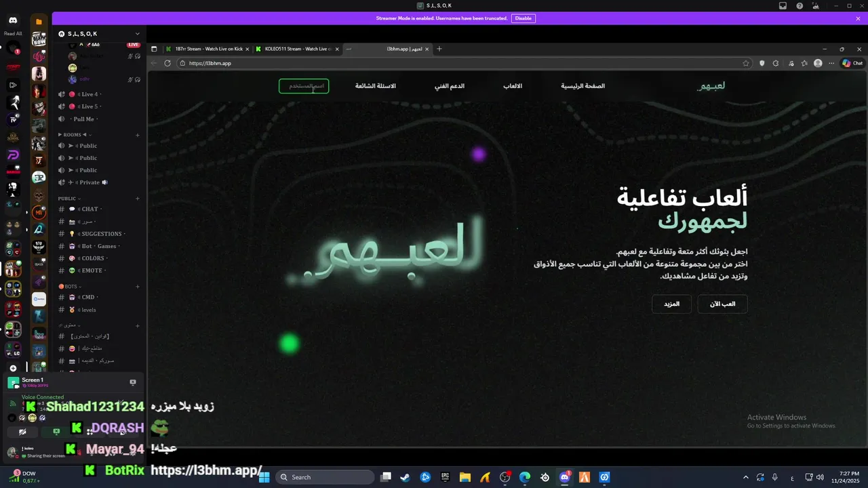Open the Death Row server icon
The image size is (868, 488).
coord(39,39)
